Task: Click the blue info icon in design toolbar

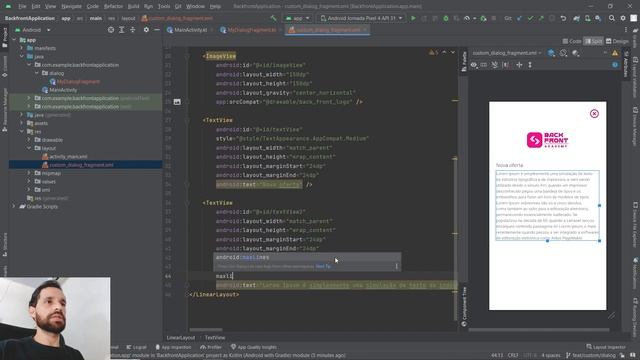Action: [x=615, y=65]
